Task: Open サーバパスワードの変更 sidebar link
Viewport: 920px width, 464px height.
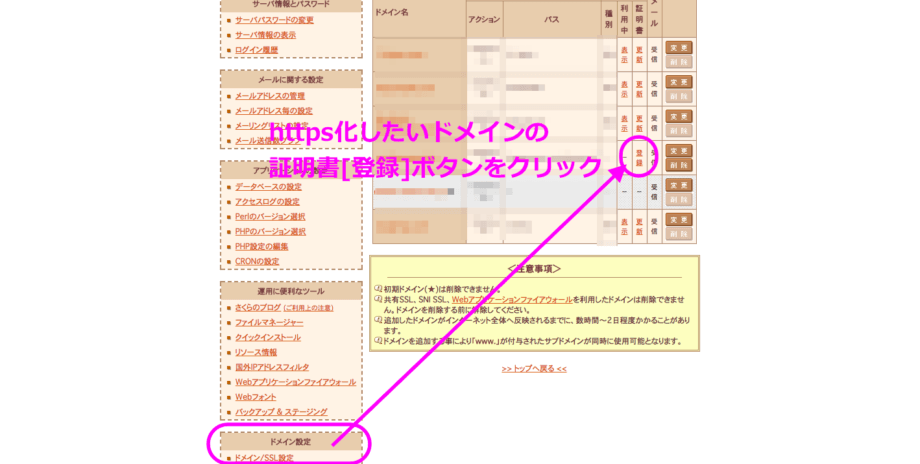Action: point(274,20)
